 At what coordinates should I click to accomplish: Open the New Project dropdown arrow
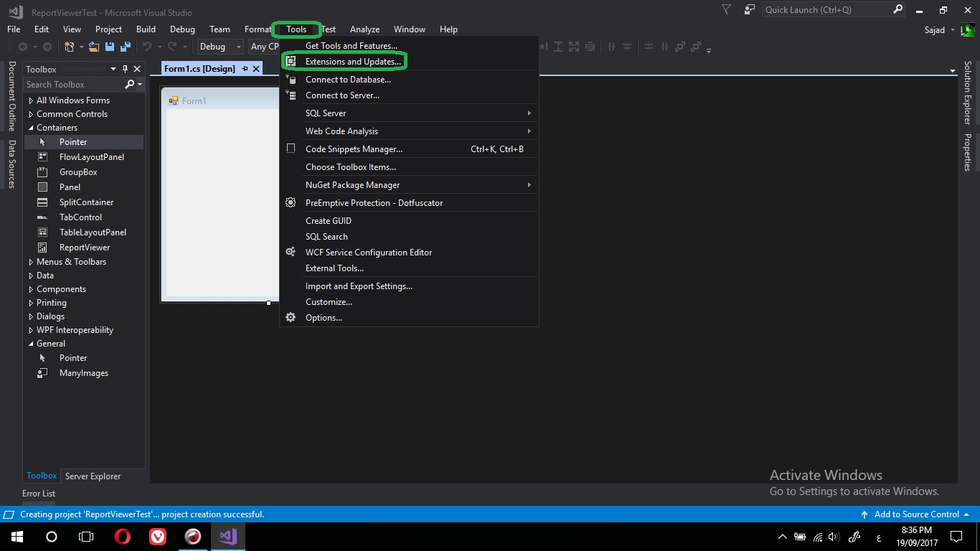82,47
